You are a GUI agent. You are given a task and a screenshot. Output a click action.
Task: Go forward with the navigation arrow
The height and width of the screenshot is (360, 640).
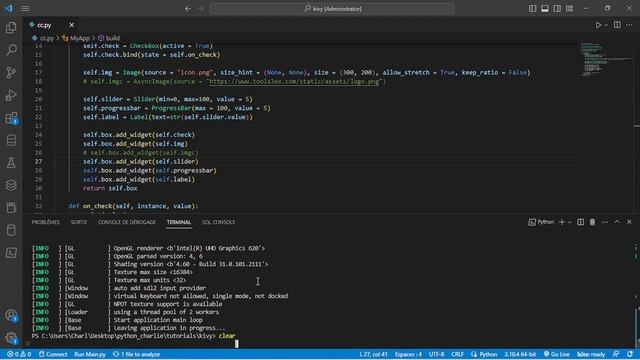coord(200,9)
